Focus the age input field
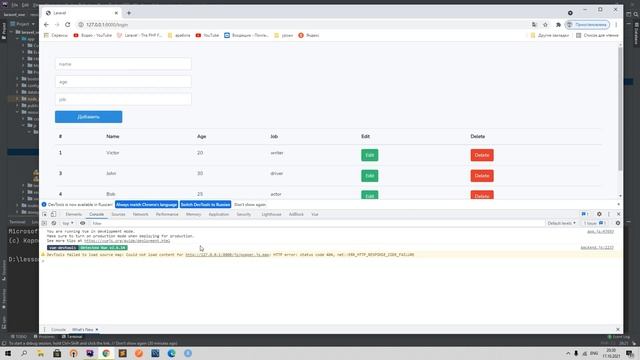 (123, 82)
